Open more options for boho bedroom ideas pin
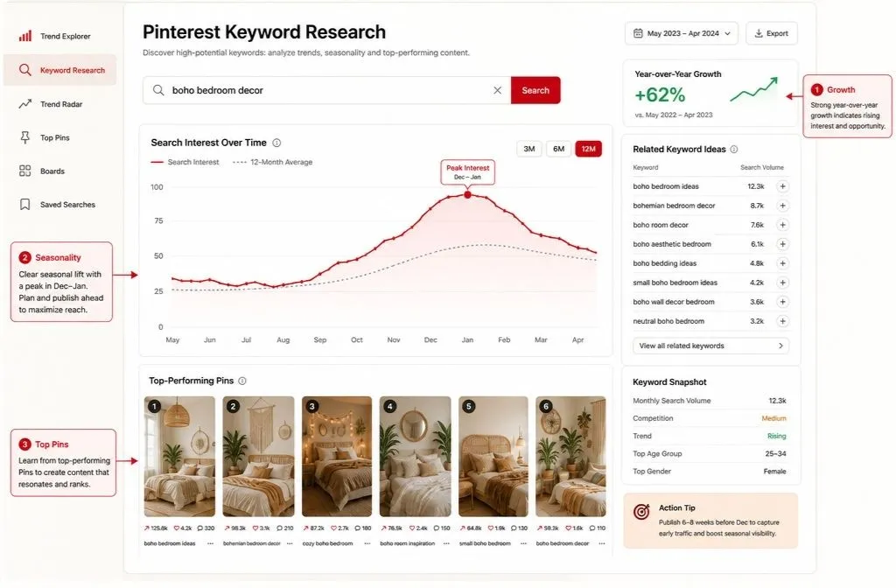Image resolution: width=896 pixels, height=588 pixels. tap(210, 543)
